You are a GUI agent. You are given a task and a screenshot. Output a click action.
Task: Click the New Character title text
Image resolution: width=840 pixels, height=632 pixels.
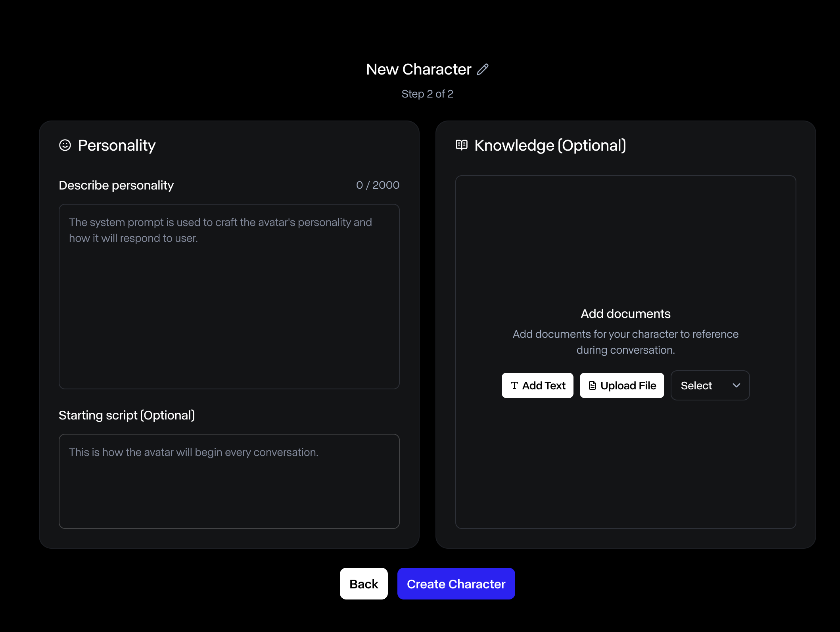418,69
